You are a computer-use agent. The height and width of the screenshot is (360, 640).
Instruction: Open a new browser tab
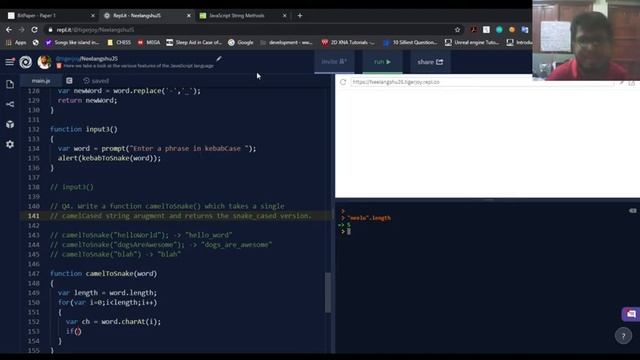[x=300, y=16]
